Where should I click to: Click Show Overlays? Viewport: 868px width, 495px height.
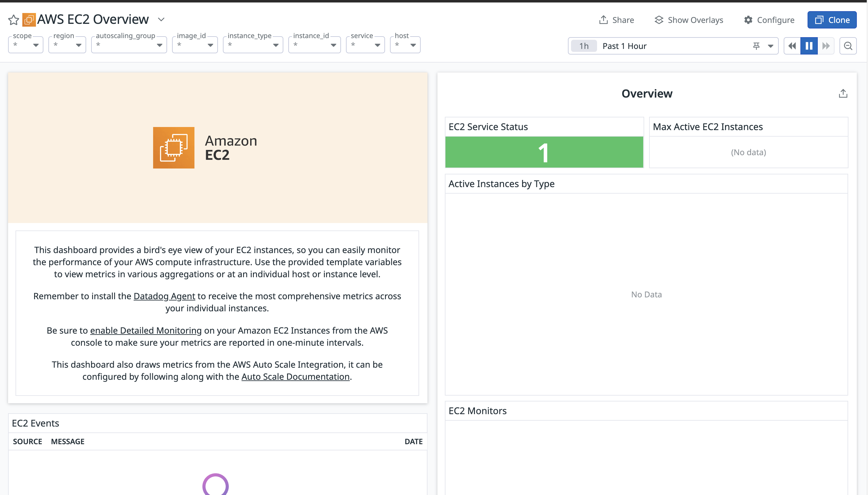(689, 20)
